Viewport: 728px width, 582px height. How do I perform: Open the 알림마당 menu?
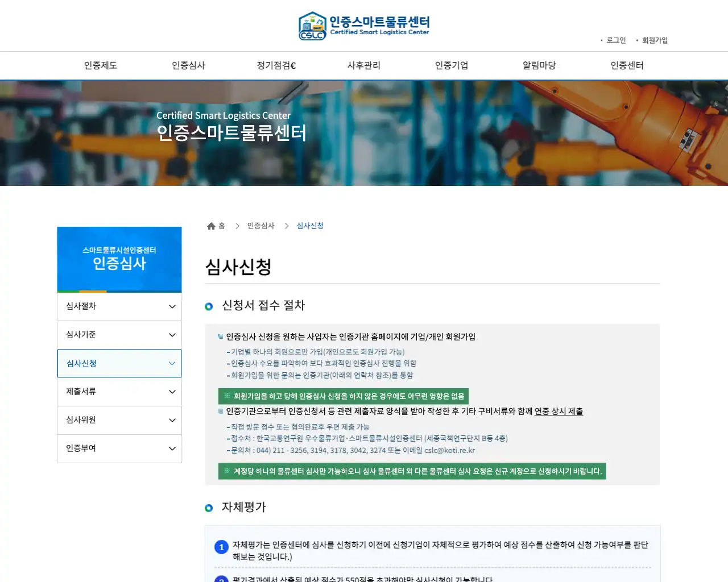click(x=539, y=65)
